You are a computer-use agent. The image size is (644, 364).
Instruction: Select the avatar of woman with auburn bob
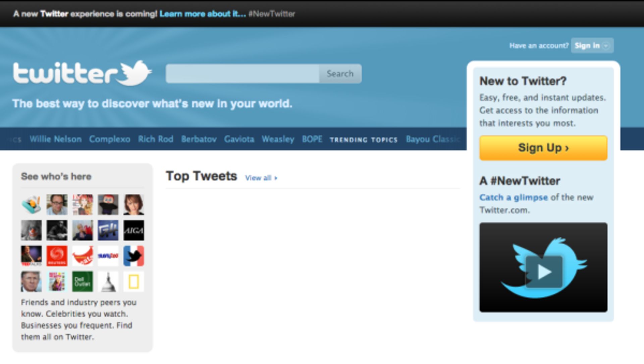(x=133, y=204)
